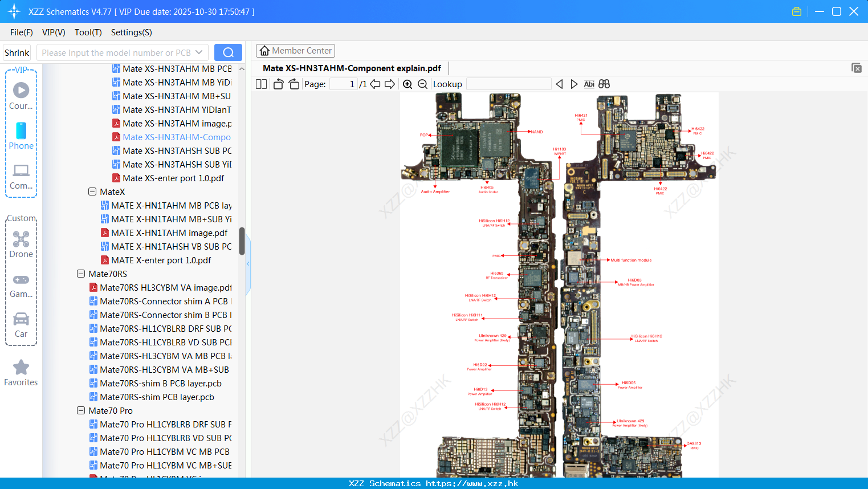Toggle the Abi match-text option

(x=589, y=84)
